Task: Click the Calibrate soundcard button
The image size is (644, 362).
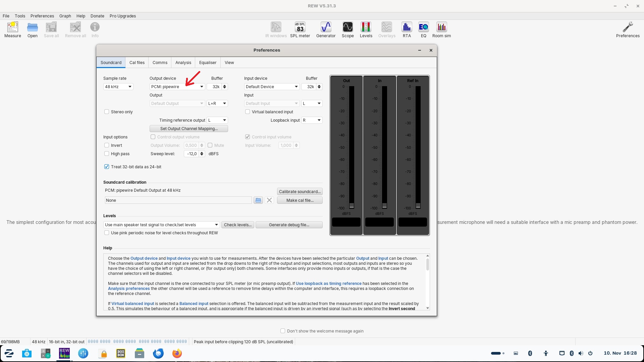Action: 300,192
